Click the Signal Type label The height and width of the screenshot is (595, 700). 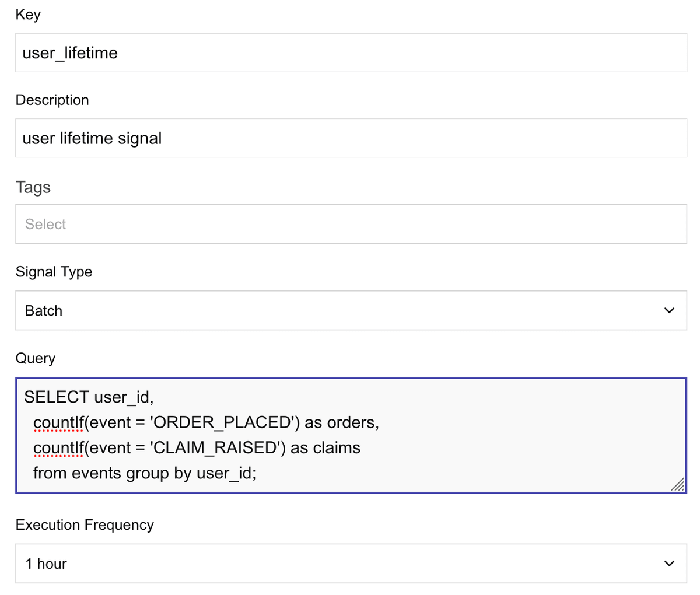click(x=54, y=271)
